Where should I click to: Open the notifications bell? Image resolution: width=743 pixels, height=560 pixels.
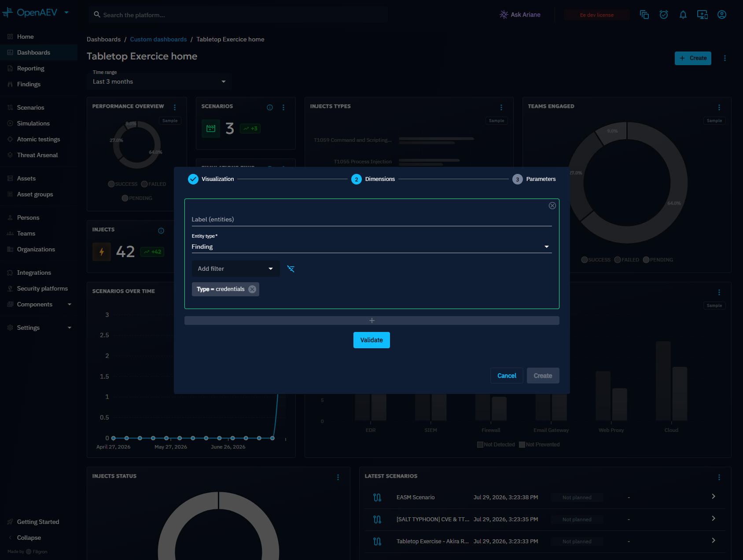point(683,15)
